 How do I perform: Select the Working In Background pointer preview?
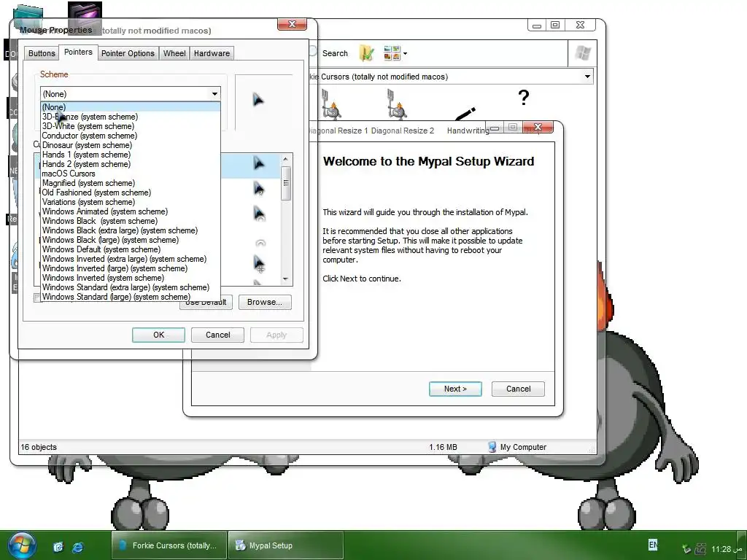(x=259, y=214)
